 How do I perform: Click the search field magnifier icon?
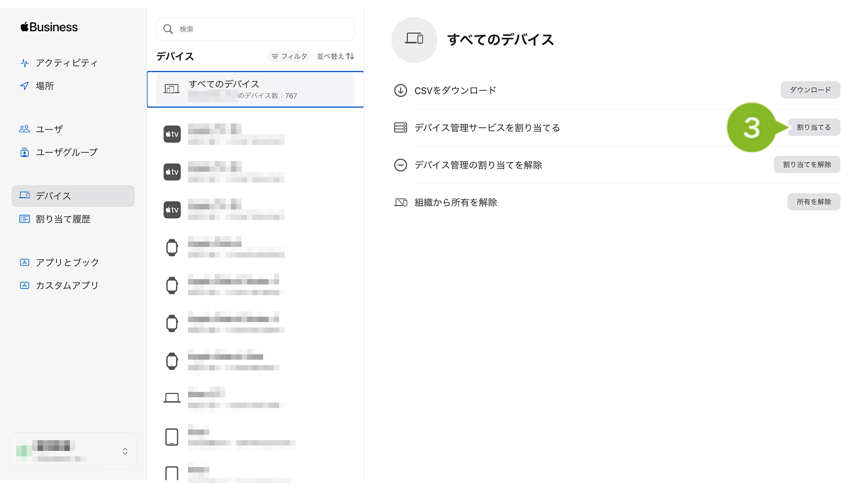168,29
